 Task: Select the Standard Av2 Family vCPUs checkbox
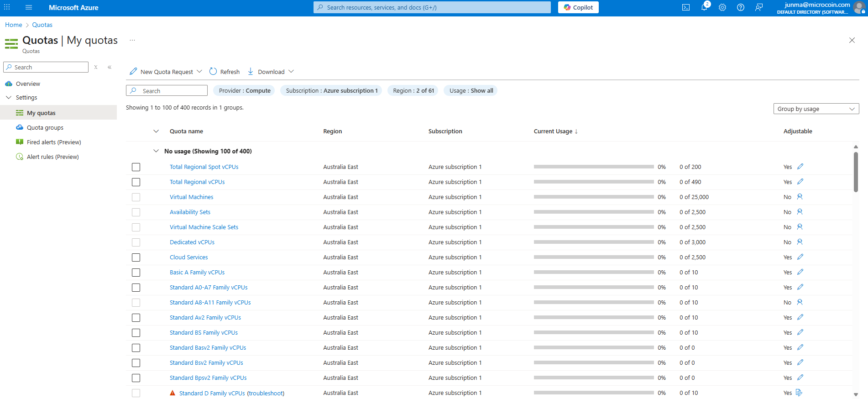[x=136, y=318]
